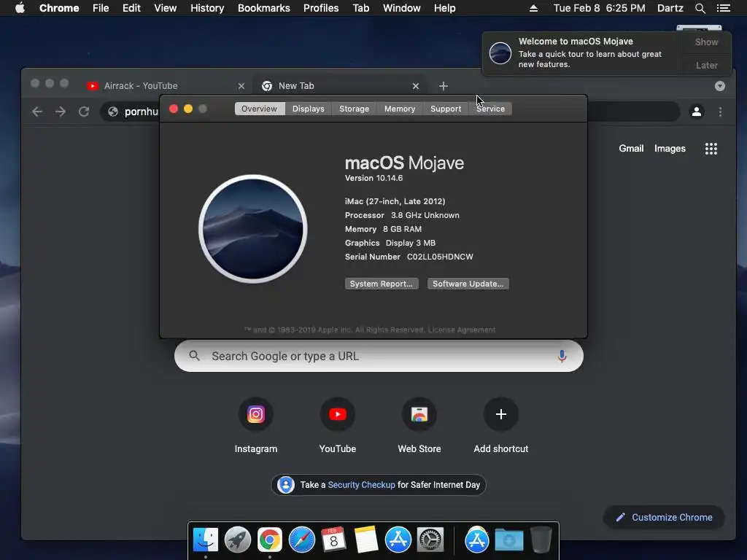Open Calendar icon in the Dock
This screenshot has height=560, width=747.
tap(333, 540)
